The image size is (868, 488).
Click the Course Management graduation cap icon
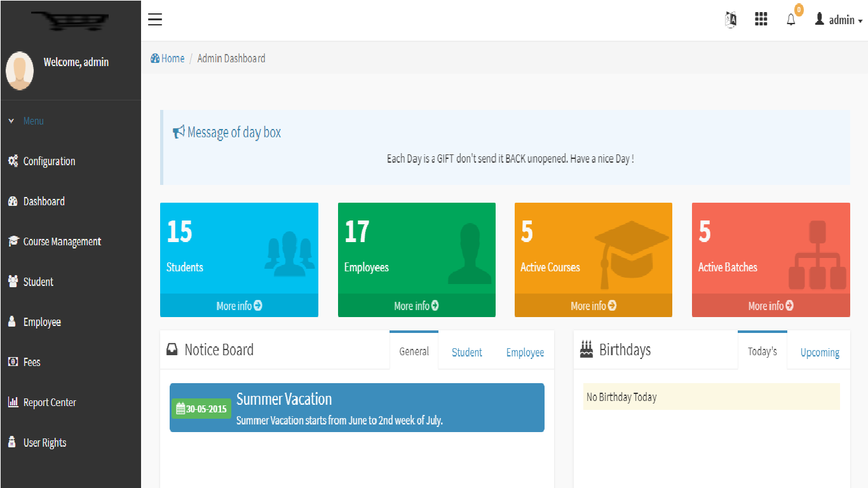(13, 241)
